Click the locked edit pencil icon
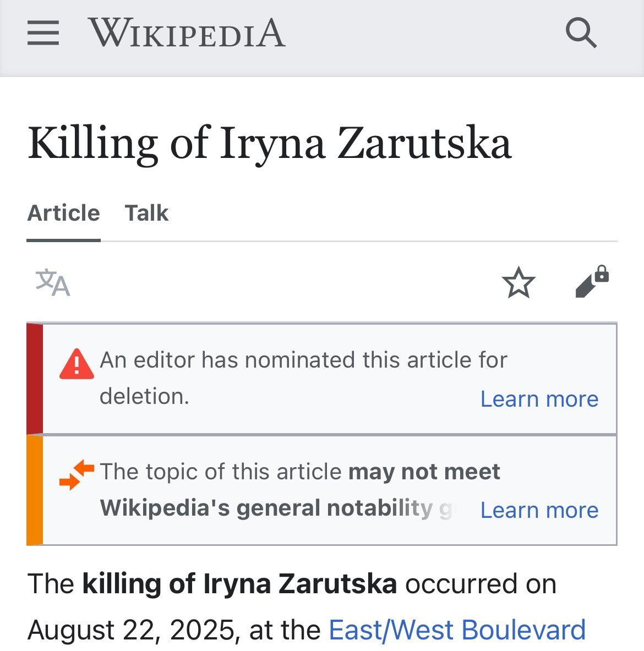 (x=592, y=282)
